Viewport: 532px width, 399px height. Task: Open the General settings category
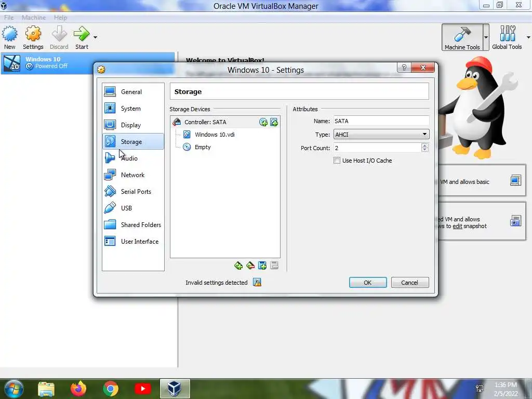[x=133, y=91]
